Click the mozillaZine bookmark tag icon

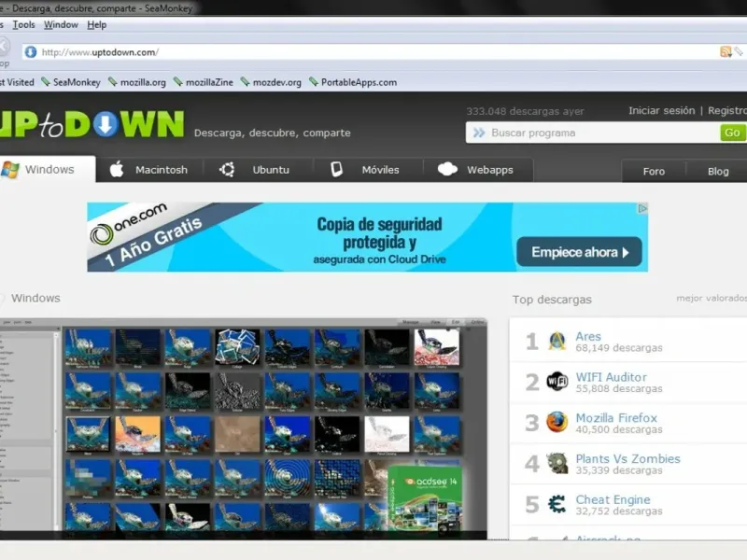click(x=178, y=82)
